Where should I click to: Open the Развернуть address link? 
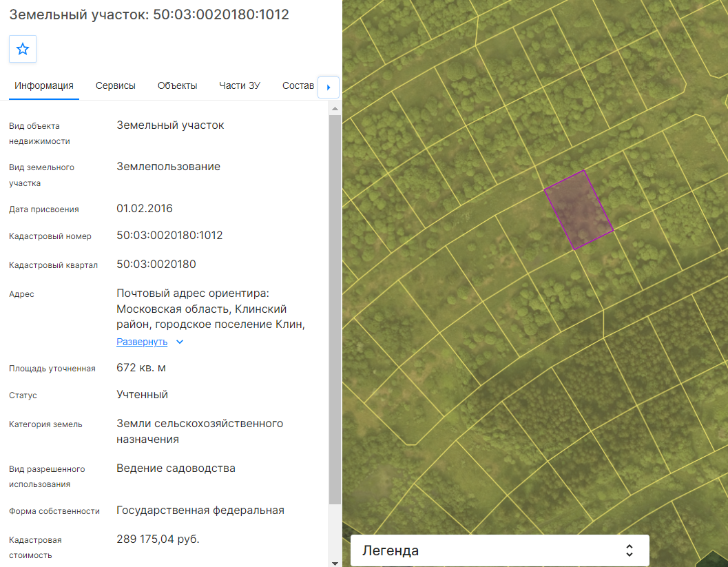click(x=142, y=342)
